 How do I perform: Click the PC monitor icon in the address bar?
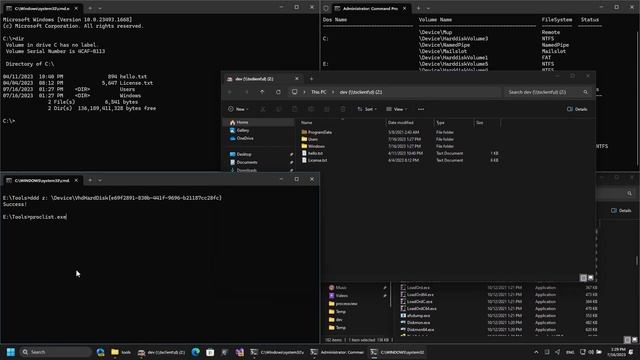[x=294, y=92]
